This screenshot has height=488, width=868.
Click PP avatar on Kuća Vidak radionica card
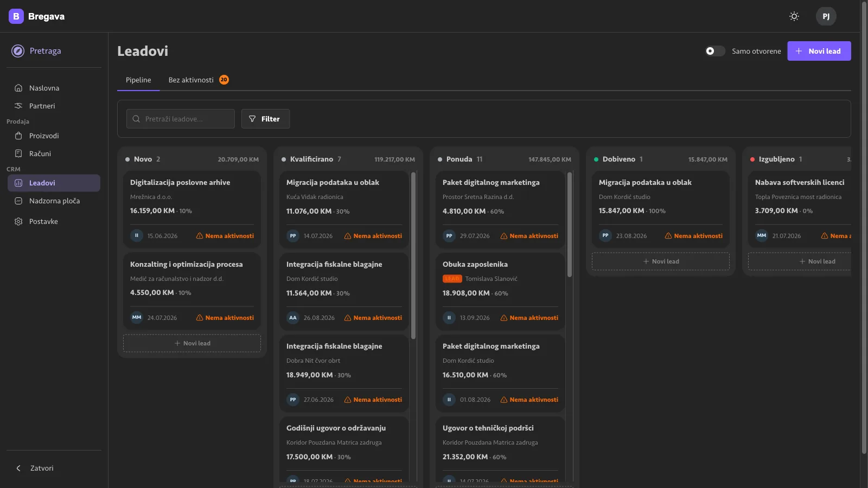point(292,236)
